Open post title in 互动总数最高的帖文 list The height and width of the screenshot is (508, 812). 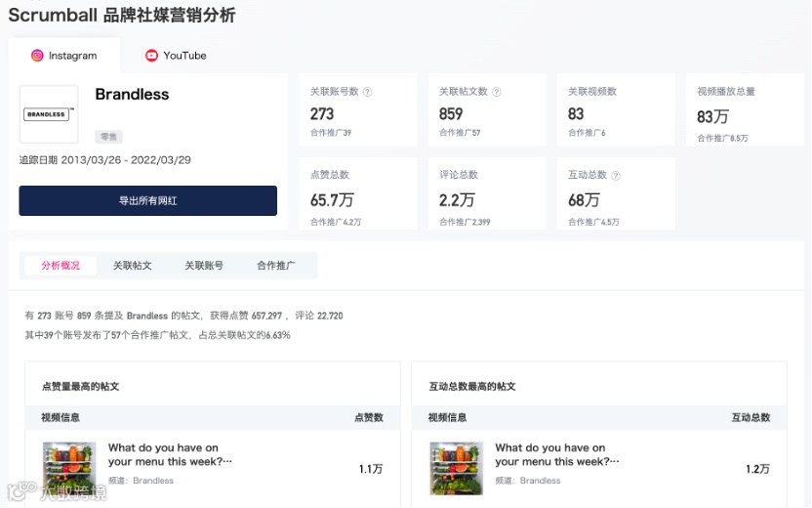pyautogui.click(x=556, y=454)
